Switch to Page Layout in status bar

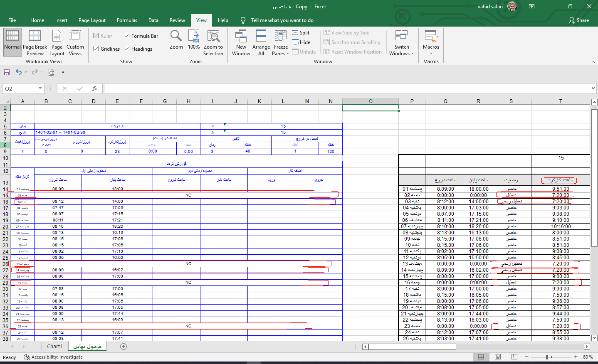[x=498, y=357]
